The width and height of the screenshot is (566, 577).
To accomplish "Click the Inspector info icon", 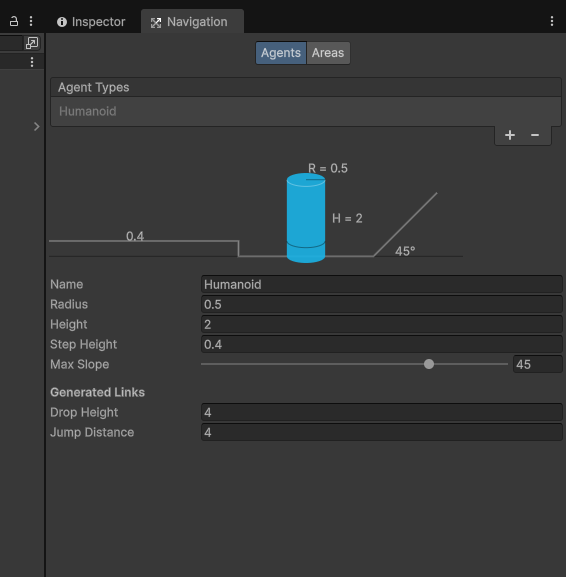I will pyautogui.click(x=62, y=22).
